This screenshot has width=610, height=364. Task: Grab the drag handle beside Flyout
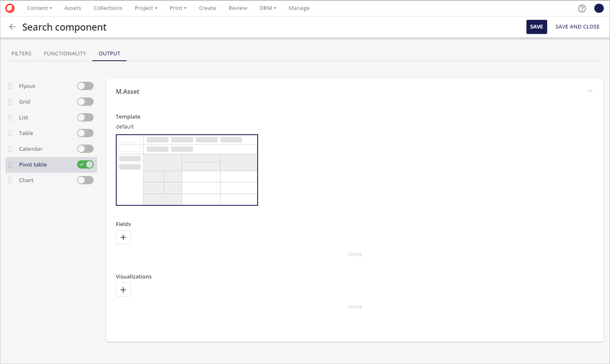click(x=10, y=86)
